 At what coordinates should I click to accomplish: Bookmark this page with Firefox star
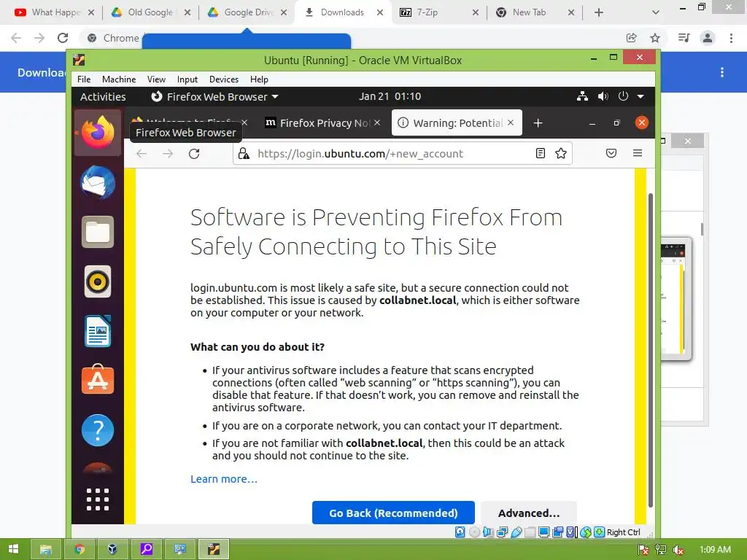(x=561, y=153)
